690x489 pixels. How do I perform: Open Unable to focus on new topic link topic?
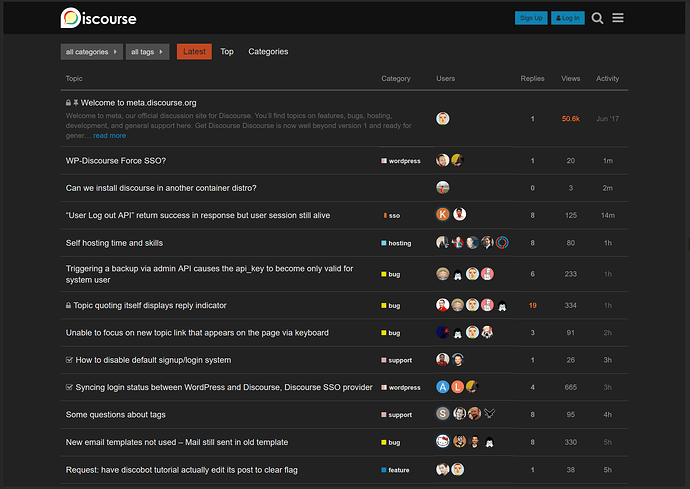coord(197,333)
